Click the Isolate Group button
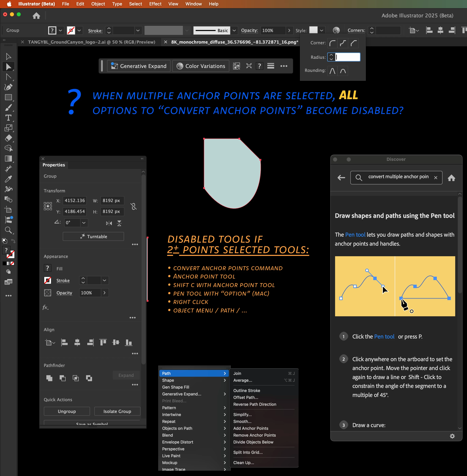The image size is (467, 476). pos(117,411)
